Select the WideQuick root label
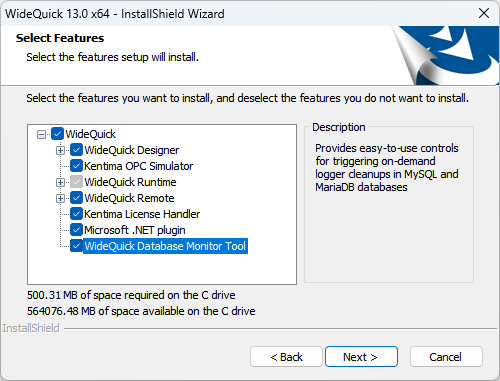The width and height of the screenshot is (500, 381). click(x=90, y=134)
